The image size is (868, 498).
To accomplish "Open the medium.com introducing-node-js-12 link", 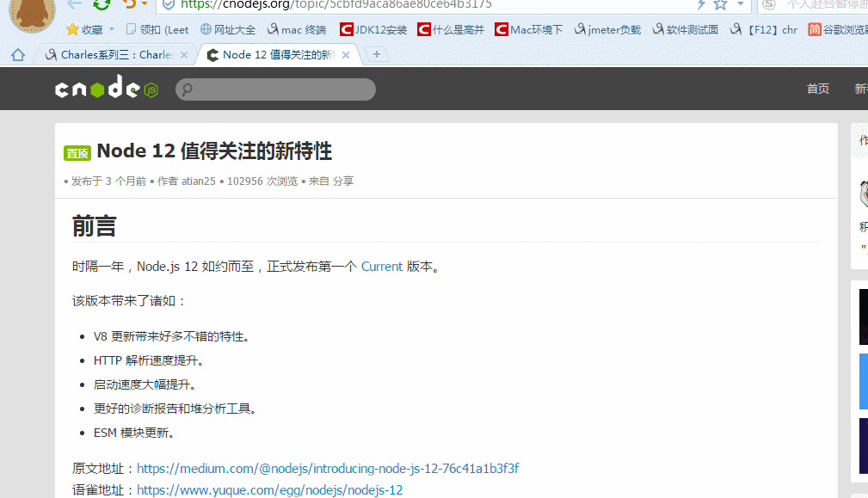I will pyautogui.click(x=328, y=469).
